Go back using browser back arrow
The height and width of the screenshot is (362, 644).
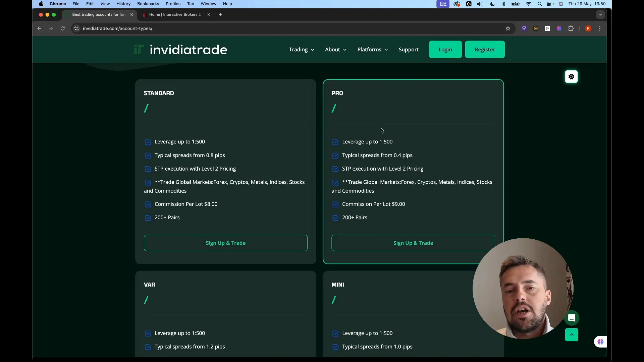pyautogui.click(x=39, y=28)
